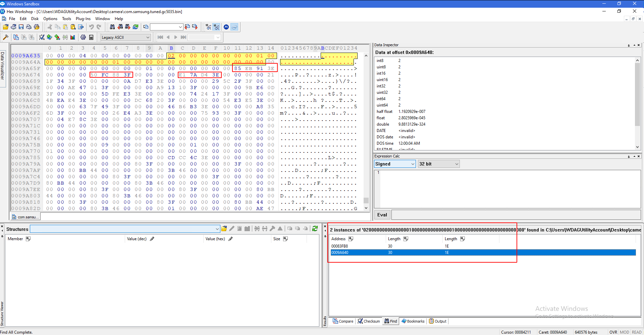Viewport: 644px width, 335px height.
Task: Toggle decimal offsets glasses icon
Action: tap(208, 27)
